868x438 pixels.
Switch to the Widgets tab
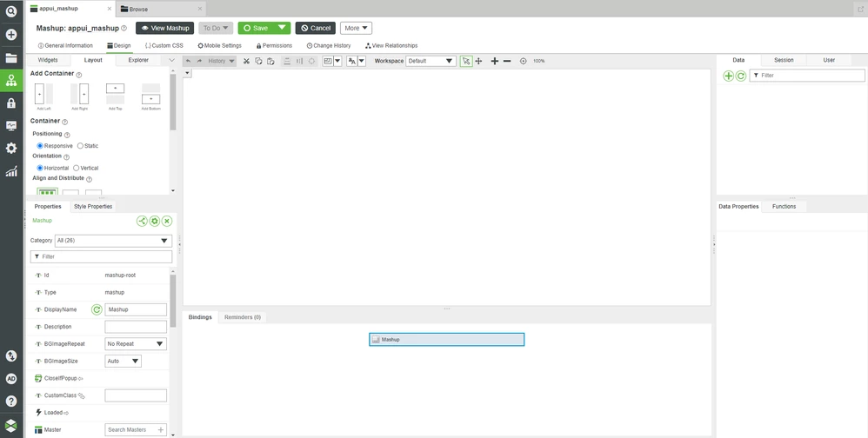(48, 60)
